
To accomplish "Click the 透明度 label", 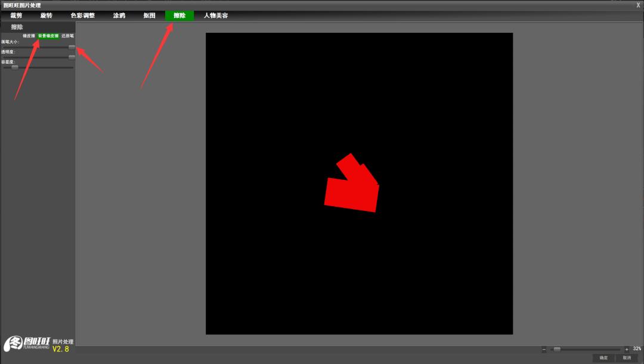I will click(8, 52).
